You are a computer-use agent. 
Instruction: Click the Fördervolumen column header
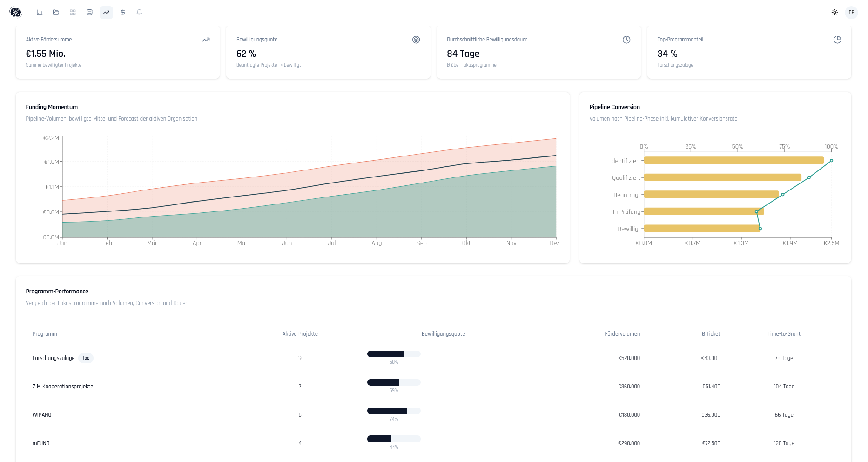(622, 334)
